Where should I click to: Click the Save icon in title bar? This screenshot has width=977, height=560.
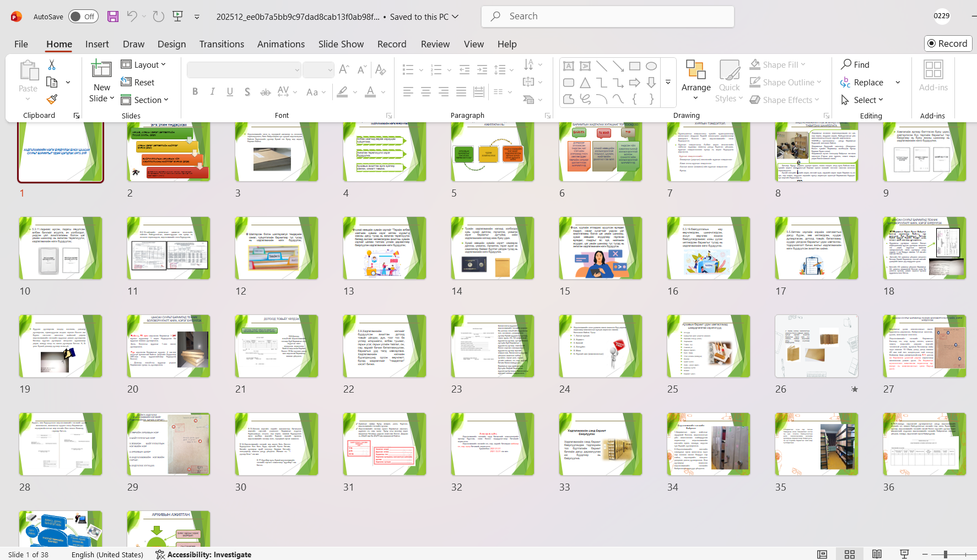click(x=113, y=17)
